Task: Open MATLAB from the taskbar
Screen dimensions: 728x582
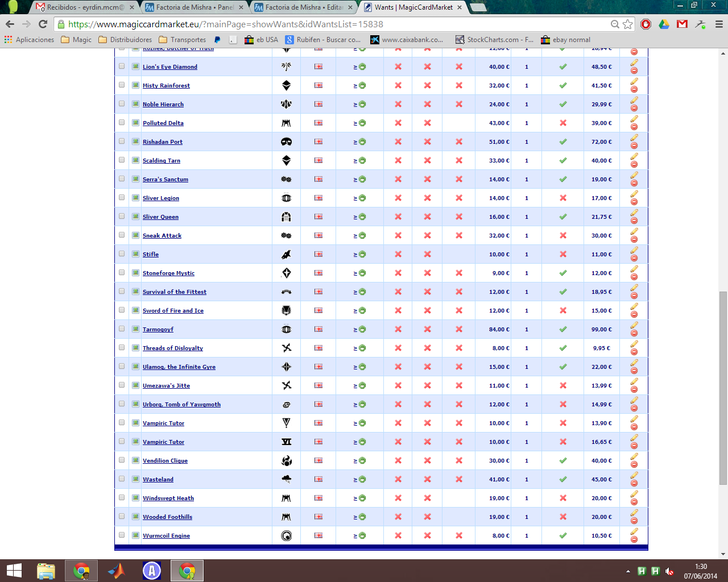Action: (x=117, y=571)
